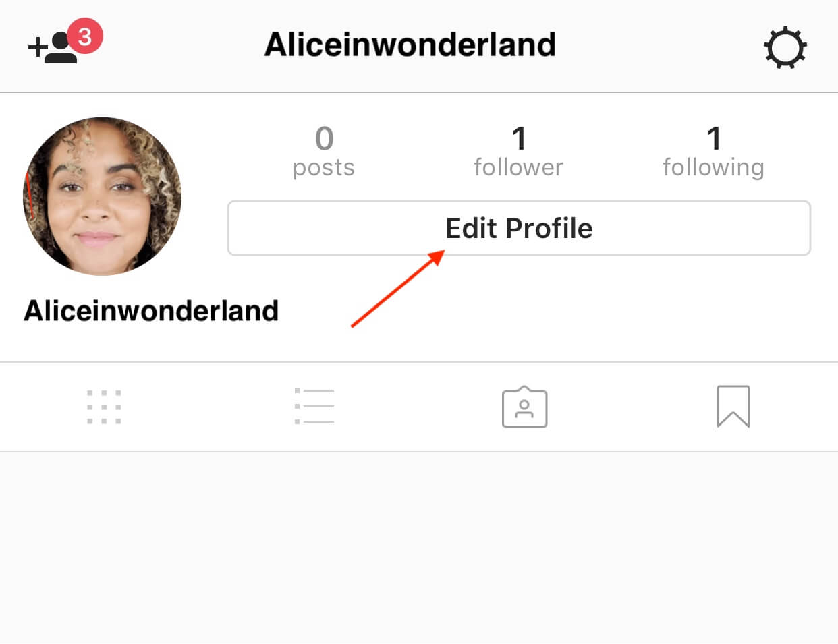This screenshot has width=838, height=644.
Task: Tap the person silhouette in the top bar
Action: click(x=61, y=48)
